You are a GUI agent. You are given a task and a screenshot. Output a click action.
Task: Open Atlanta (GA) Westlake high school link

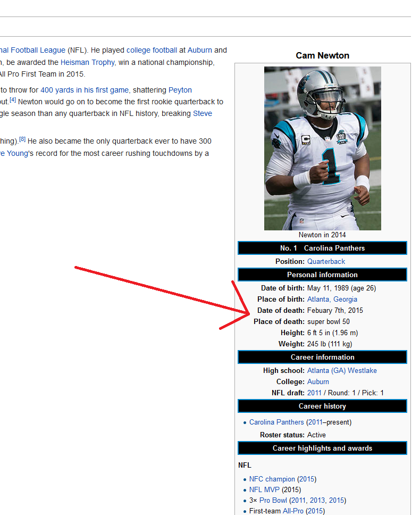tap(342, 370)
